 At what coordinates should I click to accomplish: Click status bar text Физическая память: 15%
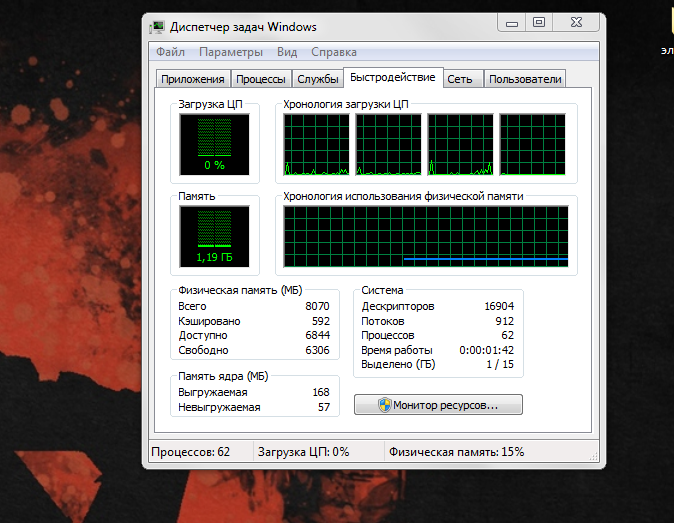(456, 452)
